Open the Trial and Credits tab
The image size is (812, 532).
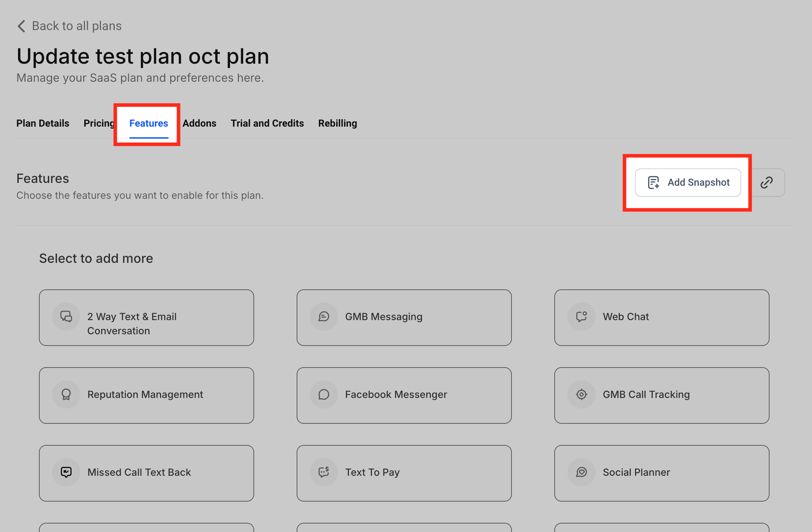coord(267,123)
